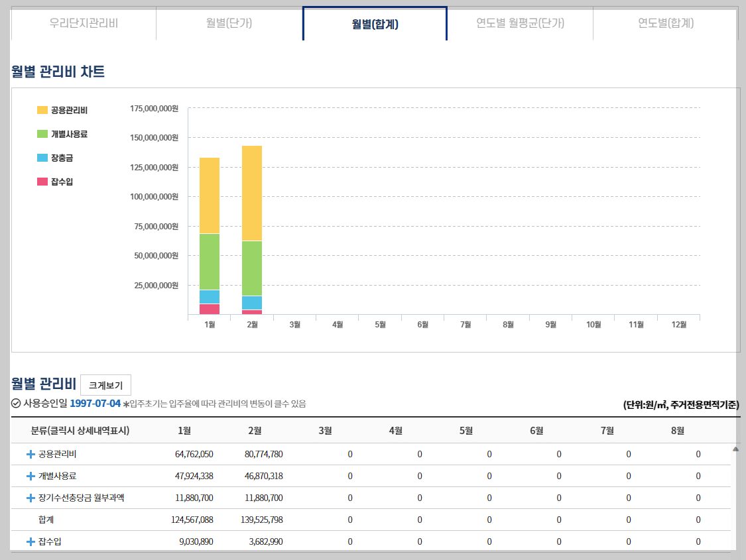Toggle the 개별사용료 green legend swatch
This screenshot has height=560, width=746.
point(42,134)
